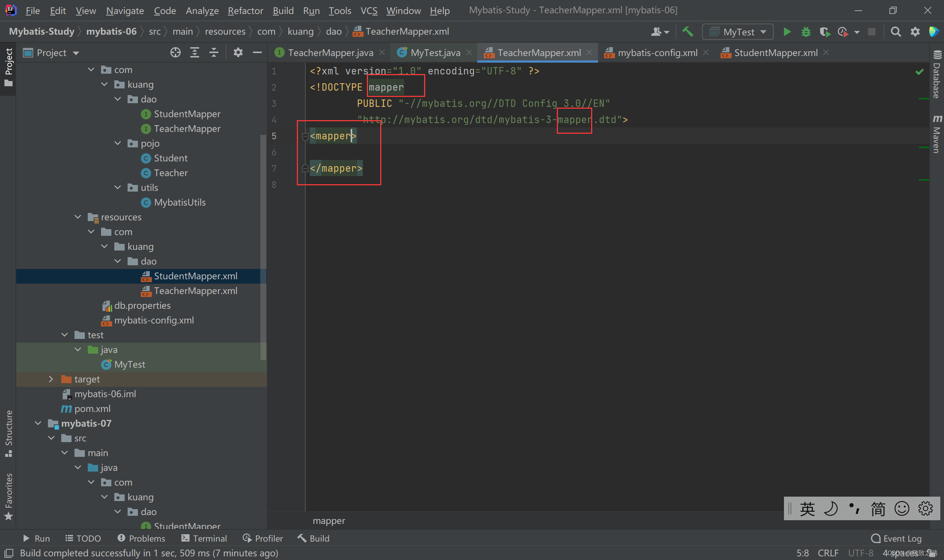The width and height of the screenshot is (944, 560).
Task: Click the Build project hammer icon
Action: coord(688,32)
